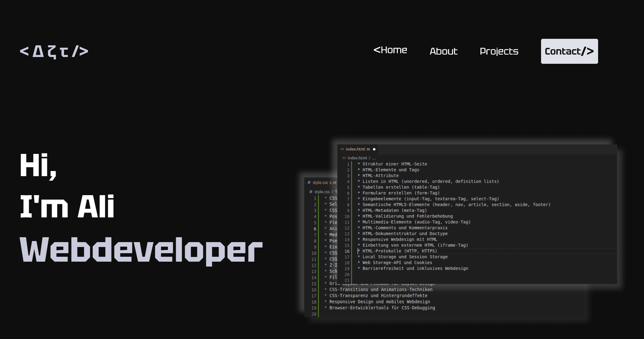Click the unsaved-changes dot on the index.html tab
The width and height of the screenshot is (644, 339).
tap(374, 149)
